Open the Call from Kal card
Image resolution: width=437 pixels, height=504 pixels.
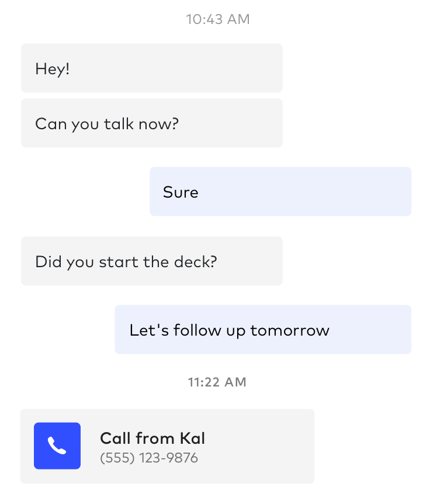[x=167, y=446]
